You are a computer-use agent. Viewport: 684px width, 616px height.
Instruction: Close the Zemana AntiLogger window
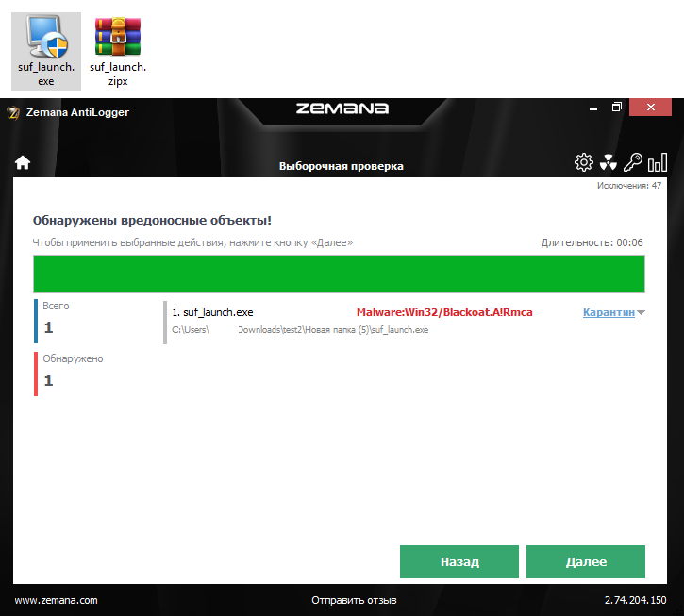[x=650, y=107]
